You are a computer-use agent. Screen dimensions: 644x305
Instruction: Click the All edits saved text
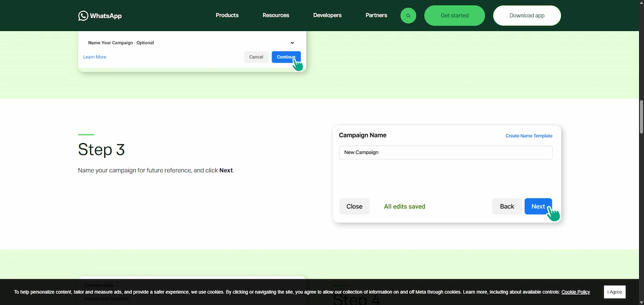point(405,206)
